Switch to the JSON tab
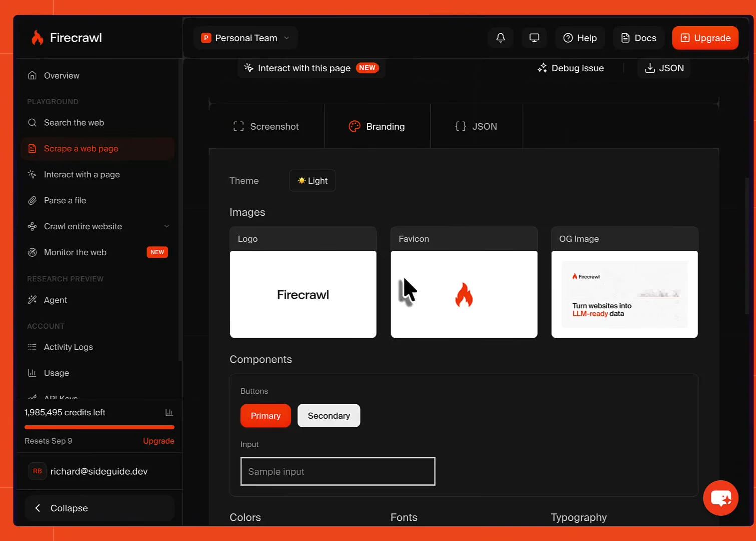 (x=476, y=127)
